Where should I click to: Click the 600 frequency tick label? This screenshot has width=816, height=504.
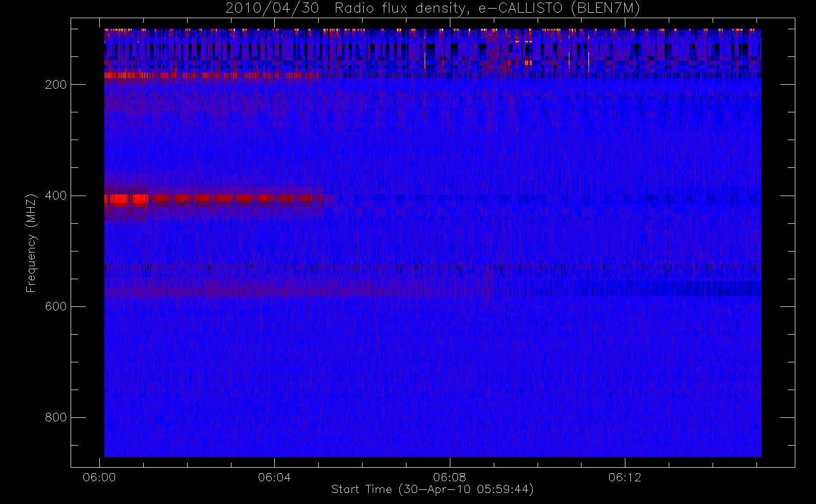tap(56, 306)
